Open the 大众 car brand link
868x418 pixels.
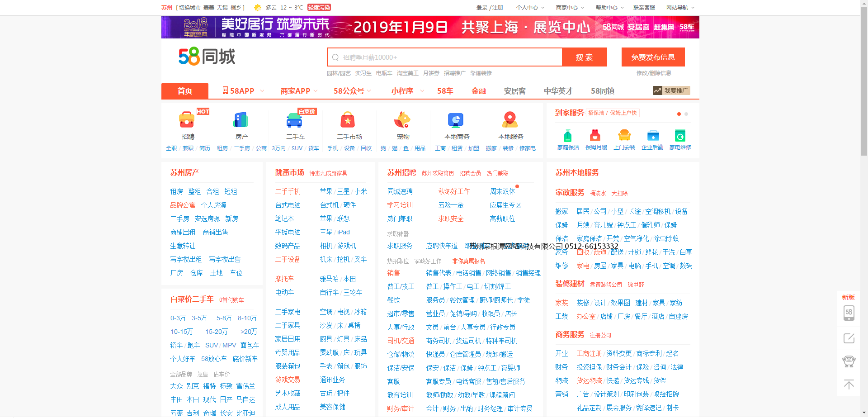[176, 386]
